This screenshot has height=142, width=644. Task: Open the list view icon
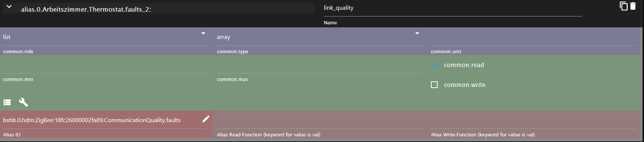[7, 102]
